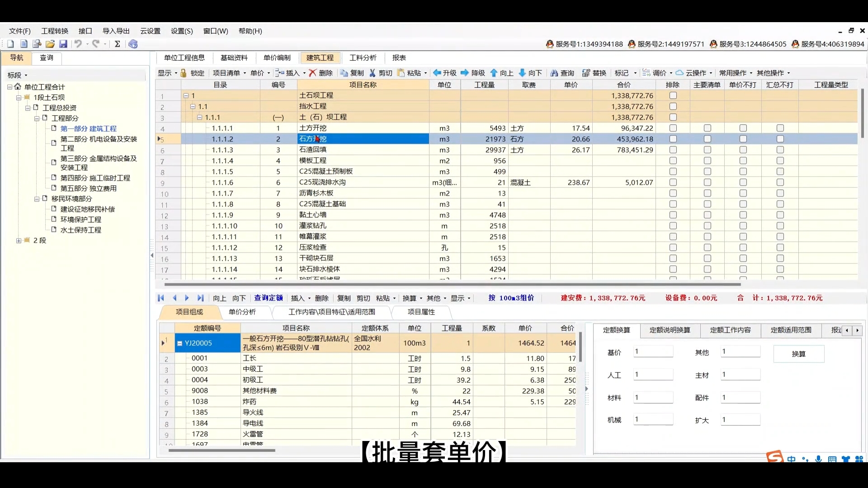
Task: Collapse the 1段土石坝 tree node
Action: click(19, 98)
